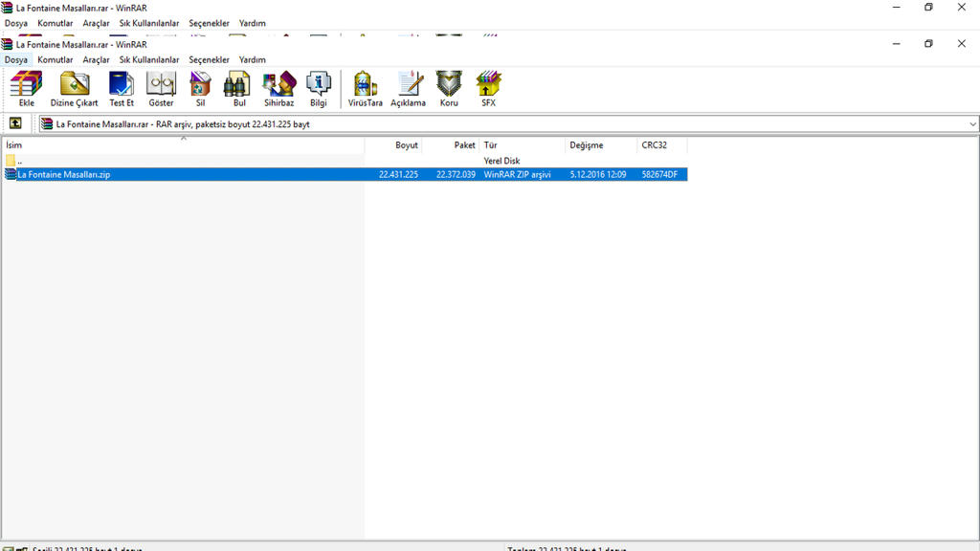This screenshot has width=980, height=551.
Task: Click back window's title bar WinRAR icon
Action: click(7, 8)
